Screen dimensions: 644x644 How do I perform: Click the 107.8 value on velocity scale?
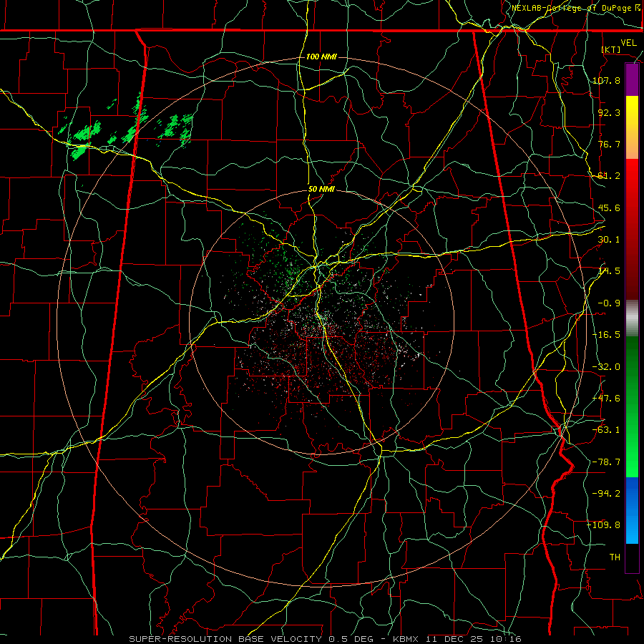pos(606,81)
